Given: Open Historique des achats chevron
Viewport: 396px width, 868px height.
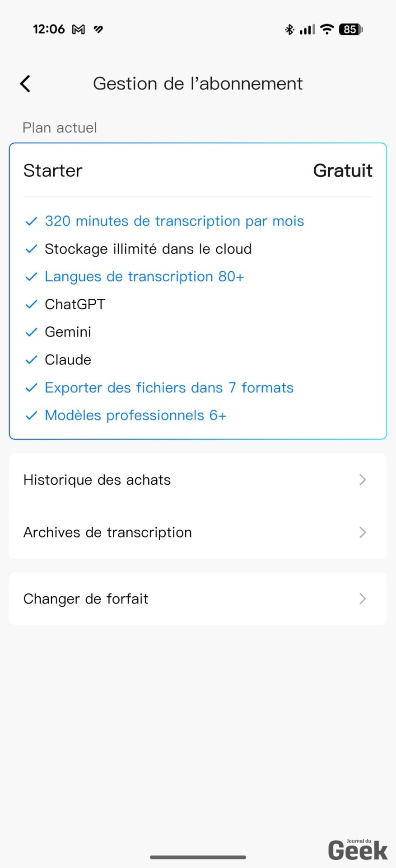Looking at the screenshot, I should pyautogui.click(x=362, y=480).
